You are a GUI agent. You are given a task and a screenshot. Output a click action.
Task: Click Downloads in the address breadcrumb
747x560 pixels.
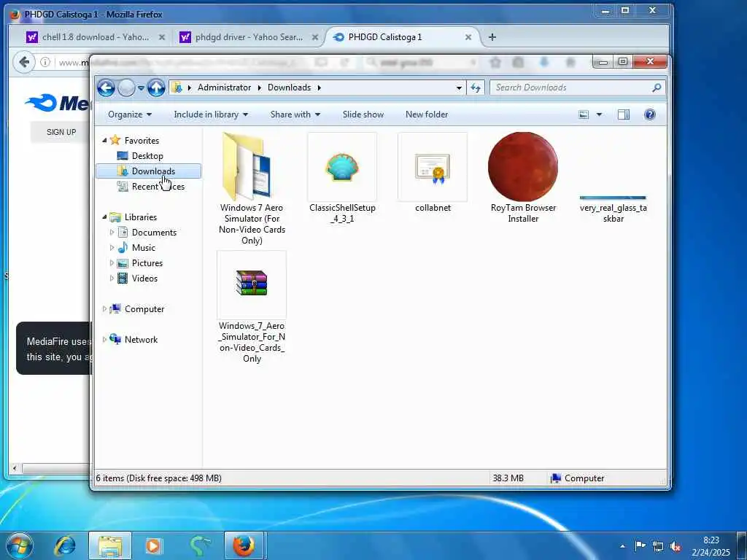(289, 87)
